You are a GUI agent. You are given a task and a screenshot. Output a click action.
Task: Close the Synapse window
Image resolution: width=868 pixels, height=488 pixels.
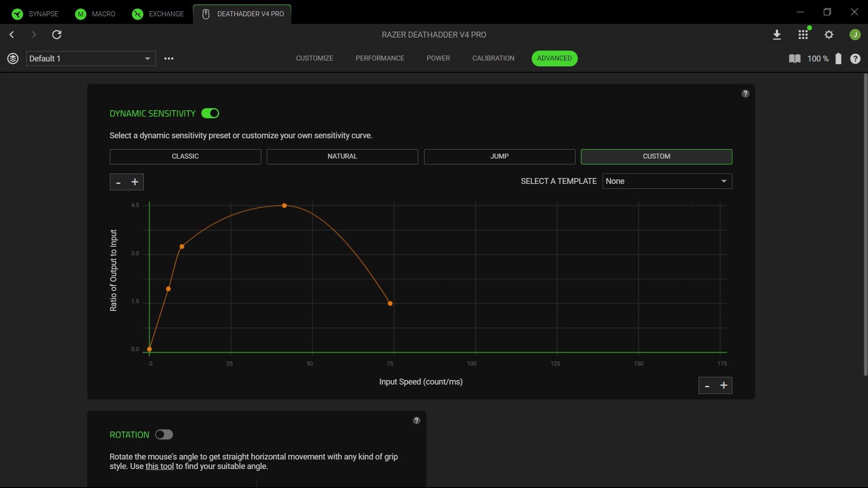tap(854, 12)
